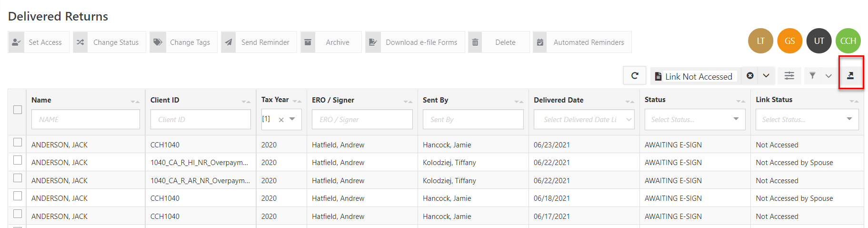
Task: Click the Automated Reminders calendar icon
Action: point(540,42)
